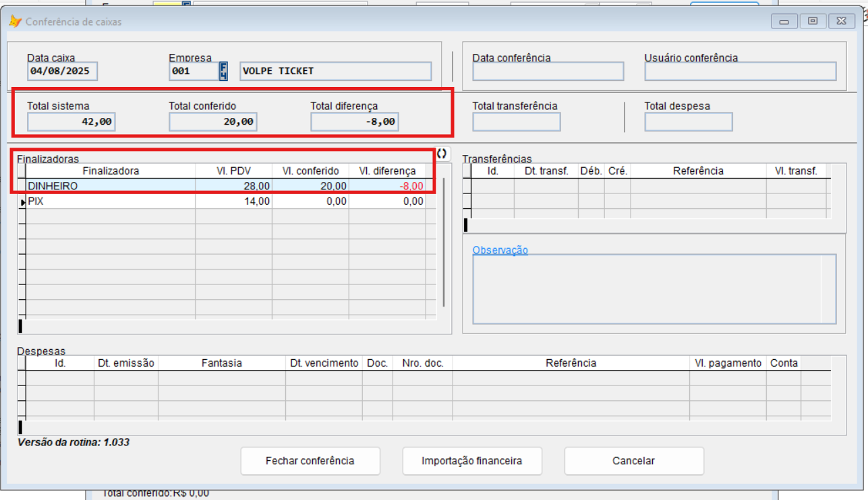Click the Vl. conferido cell for DINHEIRO
The image size is (868, 500).
pos(310,186)
